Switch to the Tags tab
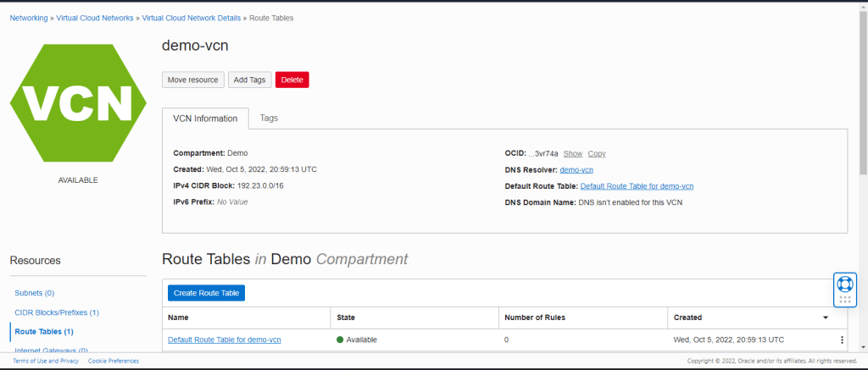This screenshot has width=868, height=370. [x=269, y=119]
